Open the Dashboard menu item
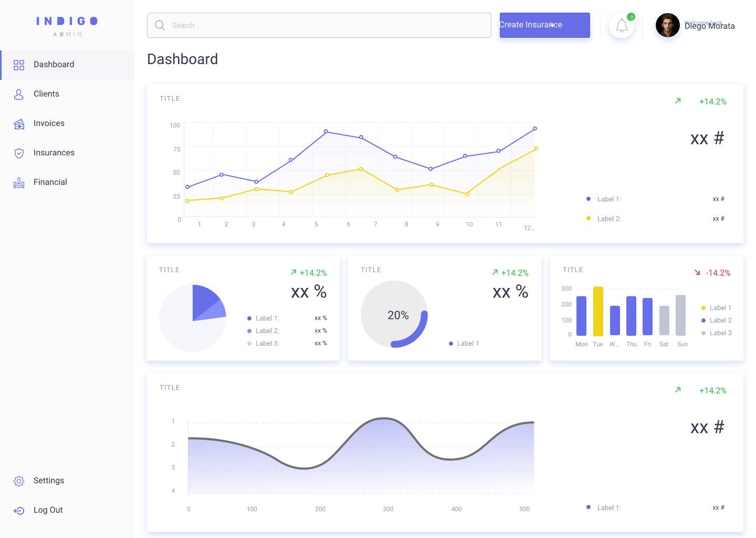 [67, 65]
